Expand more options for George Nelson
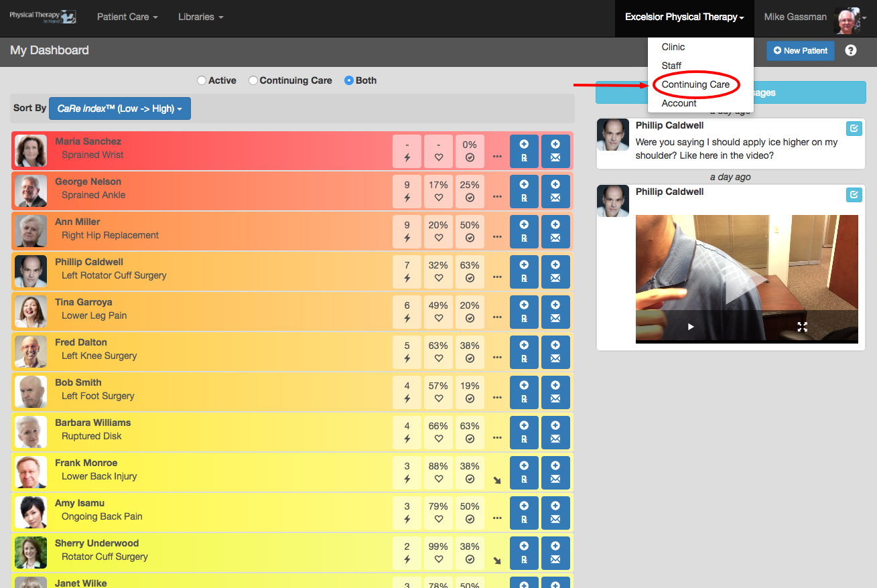This screenshot has width=877, height=588. pyautogui.click(x=497, y=196)
